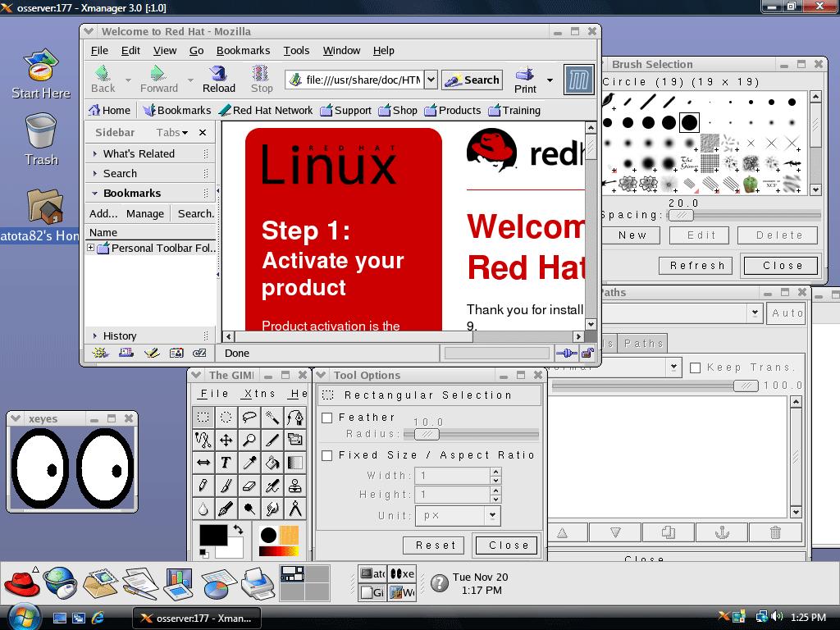This screenshot has width=840, height=630.
Task: Click the Xmanager button on Windows taskbar
Action: (197, 619)
